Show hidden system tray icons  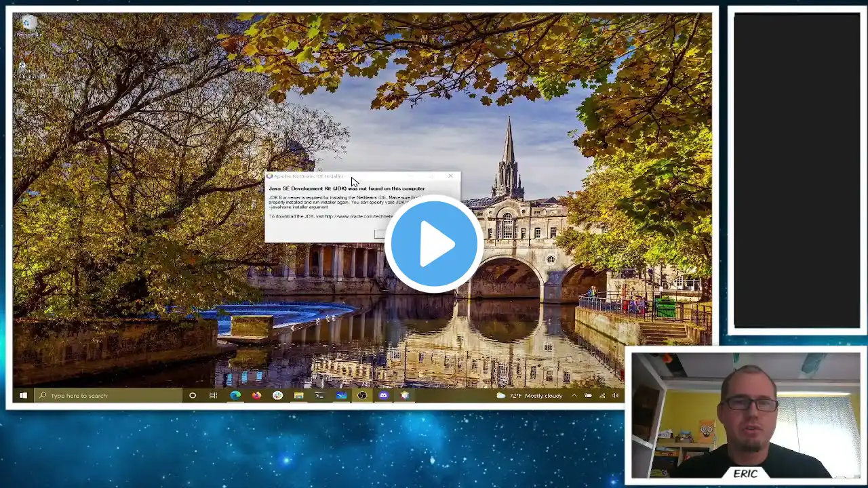(x=574, y=395)
